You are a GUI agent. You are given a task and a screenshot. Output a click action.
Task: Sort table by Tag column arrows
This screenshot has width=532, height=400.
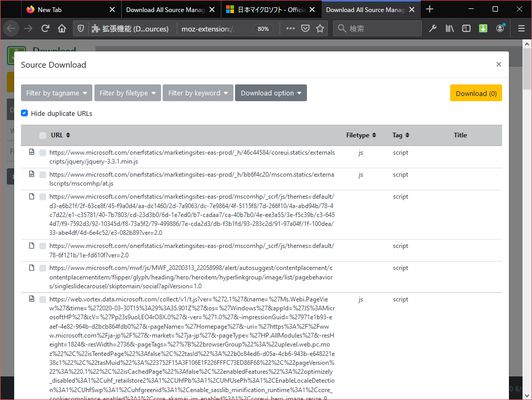point(407,135)
